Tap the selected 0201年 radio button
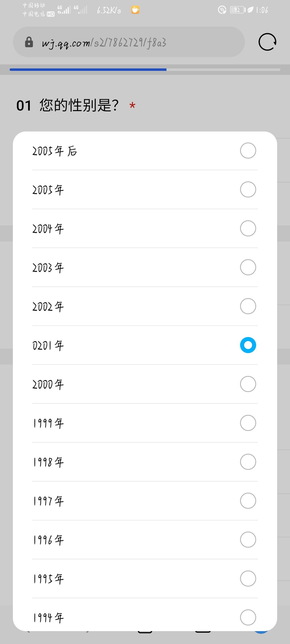 (248, 345)
